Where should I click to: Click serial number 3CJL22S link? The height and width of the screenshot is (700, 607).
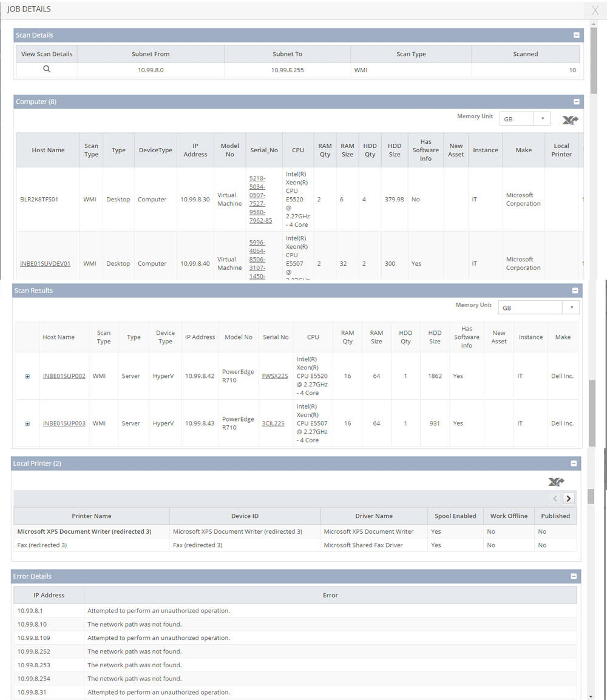(x=273, y=423)
